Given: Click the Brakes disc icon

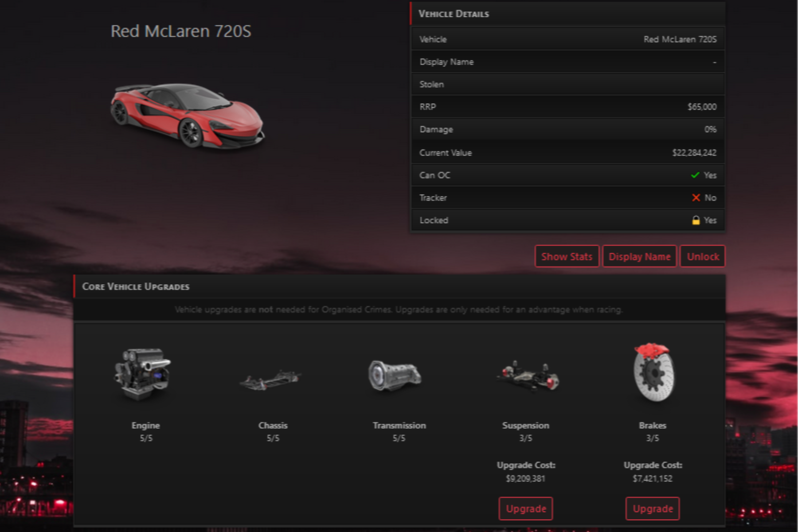Looking at the screenshot, I should [x=654, y=372].
